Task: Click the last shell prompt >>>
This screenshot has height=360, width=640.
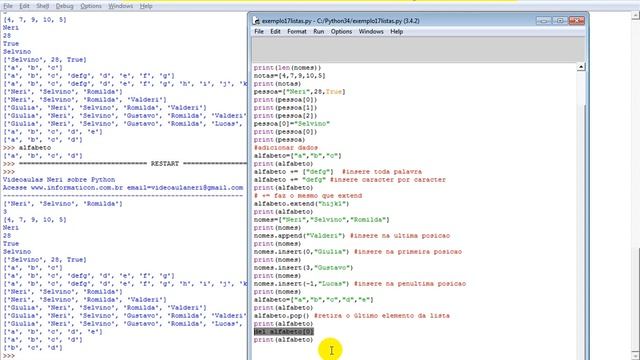Action: tap(9, 356)
